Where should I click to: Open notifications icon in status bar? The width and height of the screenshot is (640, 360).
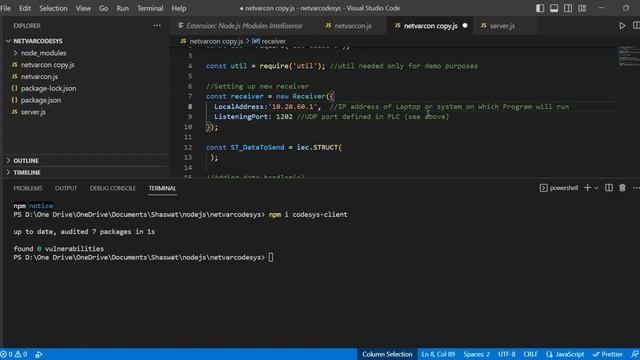tap(635, 354)
